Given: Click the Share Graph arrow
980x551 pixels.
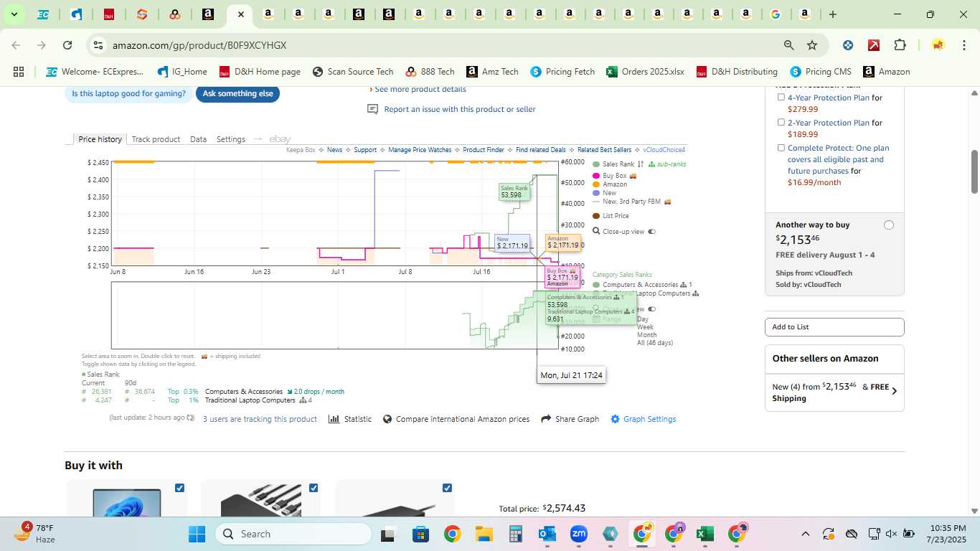Looking at the screenshot, I should (x=546, y=419).
